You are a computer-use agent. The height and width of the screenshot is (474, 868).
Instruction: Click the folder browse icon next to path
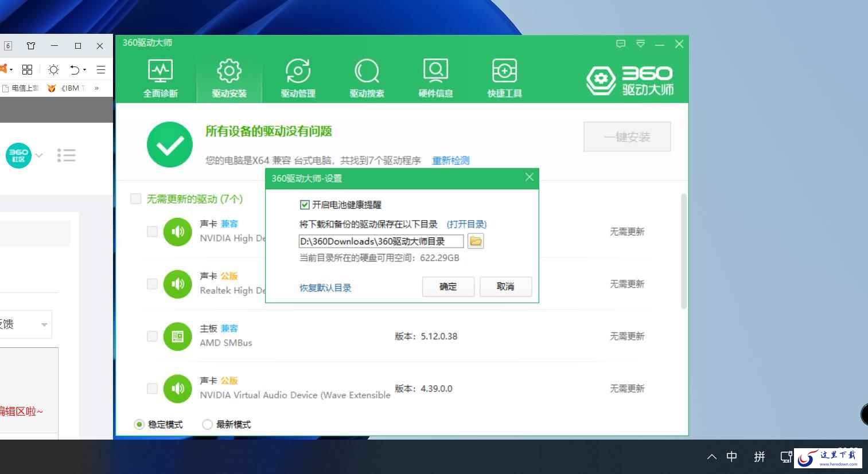476,241
